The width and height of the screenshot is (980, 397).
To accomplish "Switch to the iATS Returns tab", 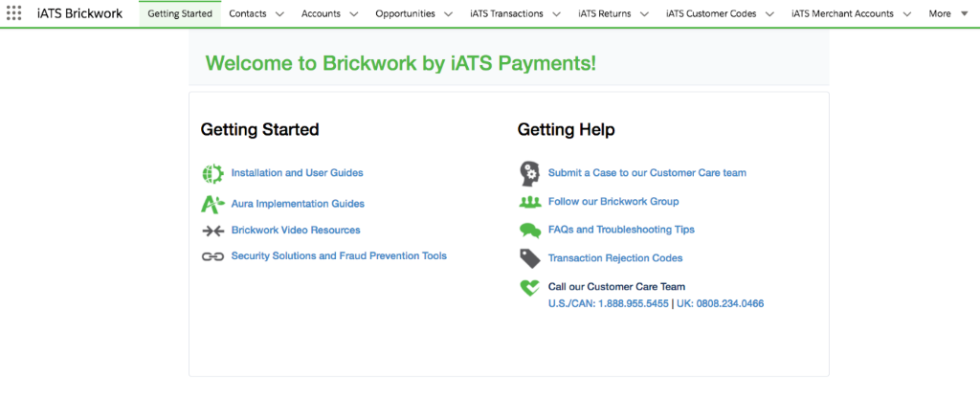I will tap(605, 13).
